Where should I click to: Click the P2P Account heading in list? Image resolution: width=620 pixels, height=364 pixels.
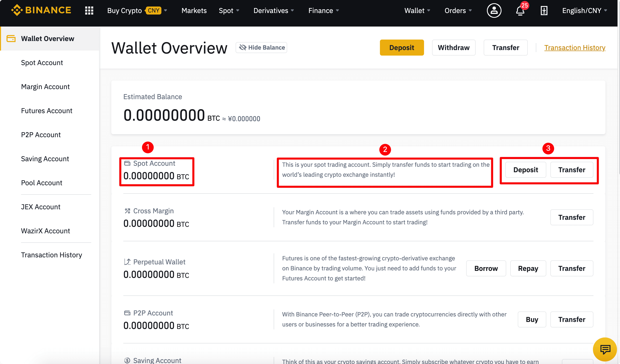(153, 313)
